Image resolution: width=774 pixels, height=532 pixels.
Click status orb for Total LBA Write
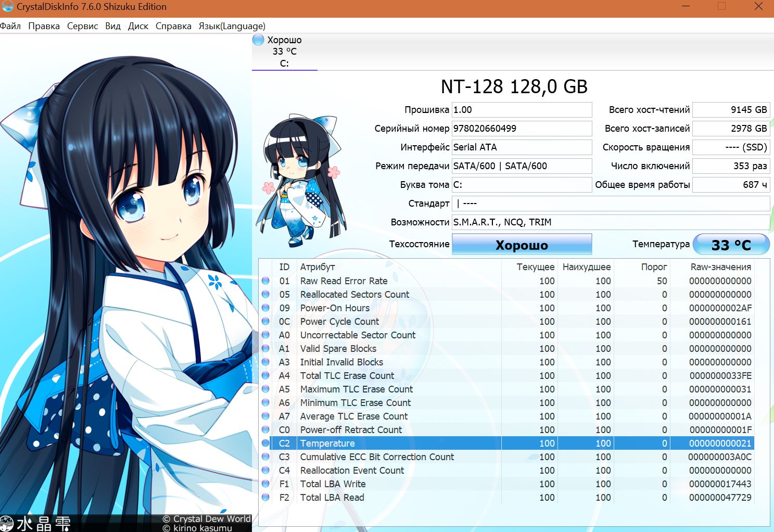pyautogui.click(x=265, y=484)
